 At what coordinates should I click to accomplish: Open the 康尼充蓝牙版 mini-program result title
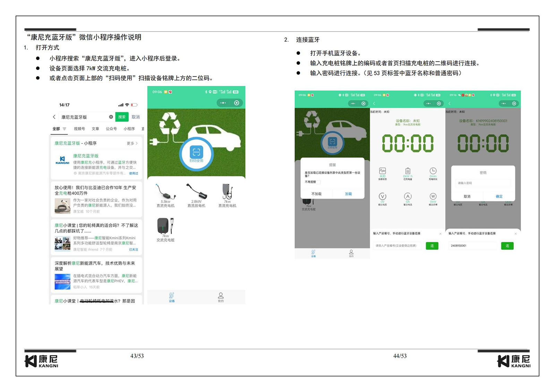pyautogui.click(x=86, y=156)
